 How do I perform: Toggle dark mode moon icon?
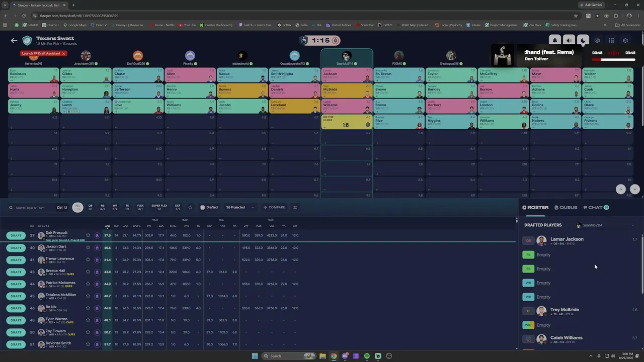click(583, 41)
